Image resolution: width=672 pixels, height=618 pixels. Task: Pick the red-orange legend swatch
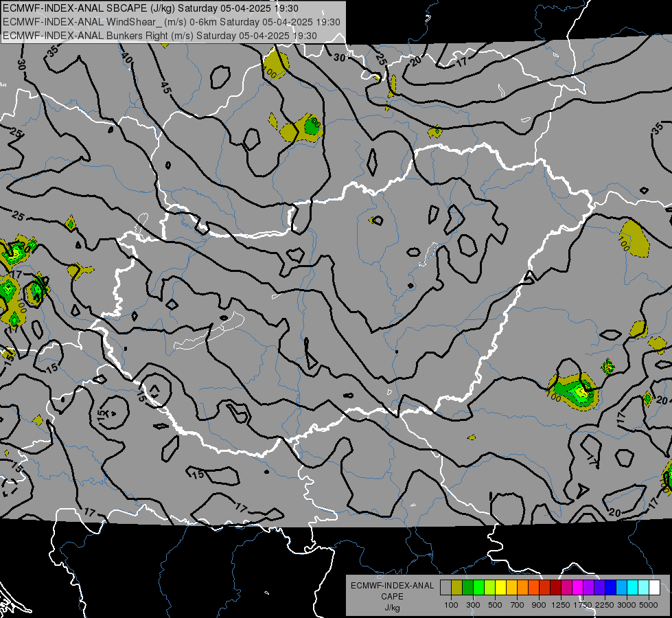click(533, 587)
